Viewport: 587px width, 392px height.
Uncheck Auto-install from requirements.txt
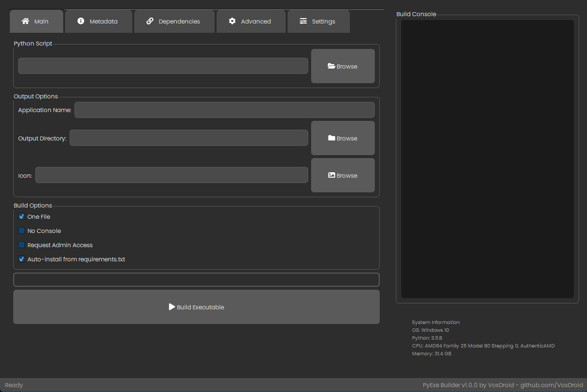[x=21, y=259]
